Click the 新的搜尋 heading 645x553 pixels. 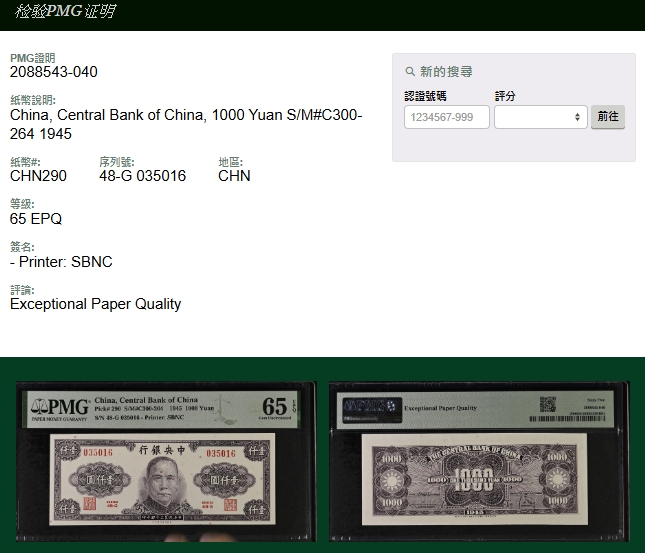[x=446, y=72]
